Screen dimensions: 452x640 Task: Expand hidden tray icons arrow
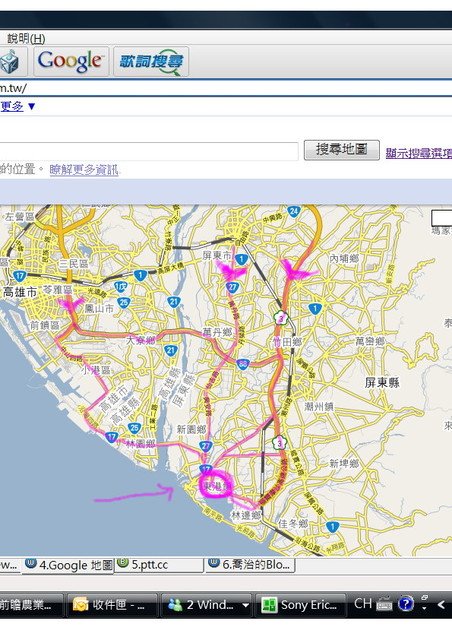pos(441,604)
